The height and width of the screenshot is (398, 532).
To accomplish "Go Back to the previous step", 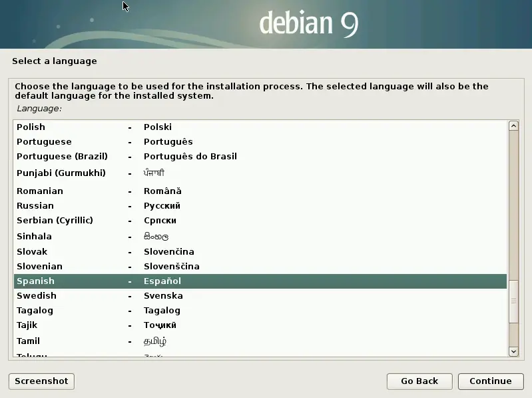I will click(x=419, y=381).
